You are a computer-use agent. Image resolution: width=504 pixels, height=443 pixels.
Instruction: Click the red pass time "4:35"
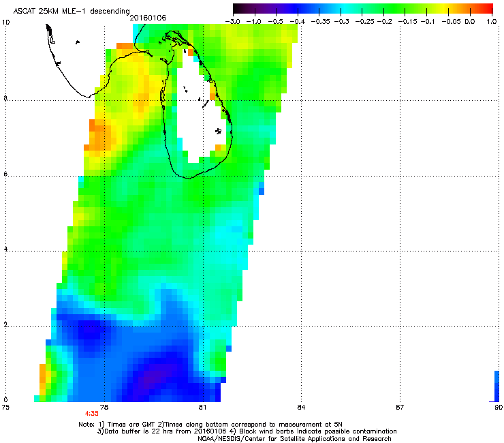click(x=92, y=414)
